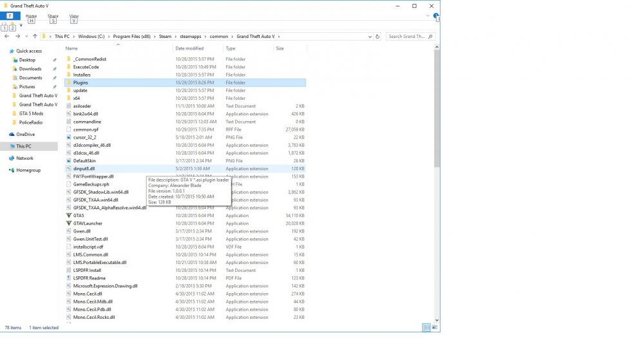Screen dimensions: 644x362
Task: Select Documents in navigation pane
Action: [30, 78]
